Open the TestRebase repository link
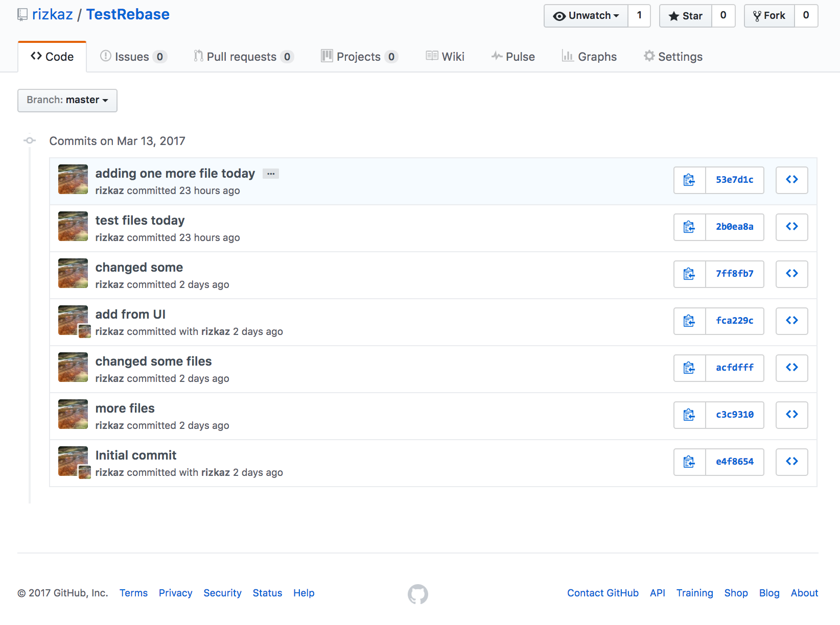The height and width of the screenshot is (625, 840). (x=128, y=14)
